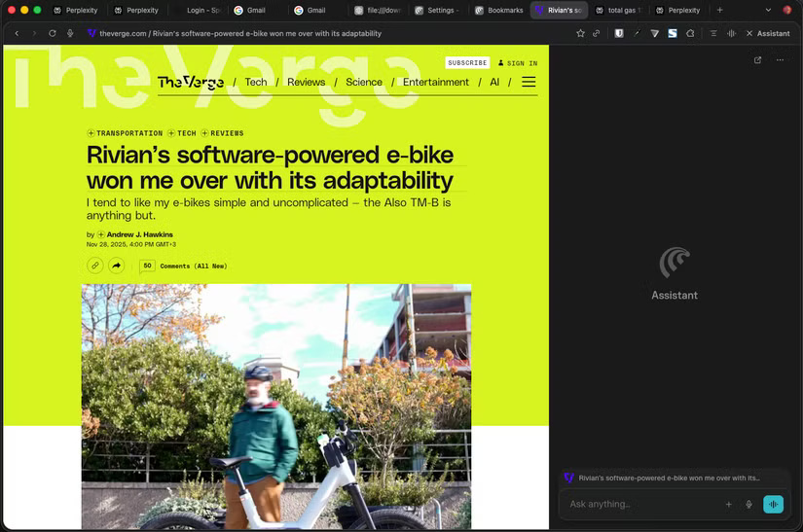
Task: Open the assistant panel three-dots menu
Action: [780, 60]
